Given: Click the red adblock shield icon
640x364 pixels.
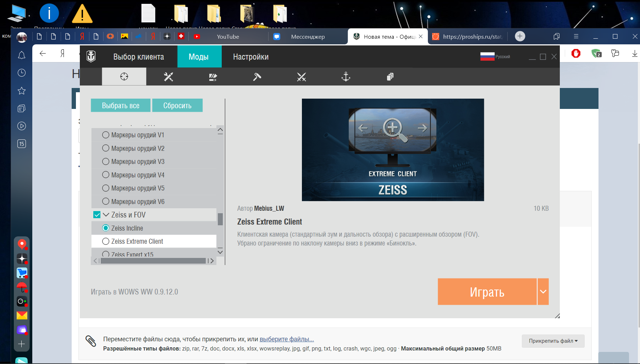Looking at the screenshot, I should coord(576,54).
